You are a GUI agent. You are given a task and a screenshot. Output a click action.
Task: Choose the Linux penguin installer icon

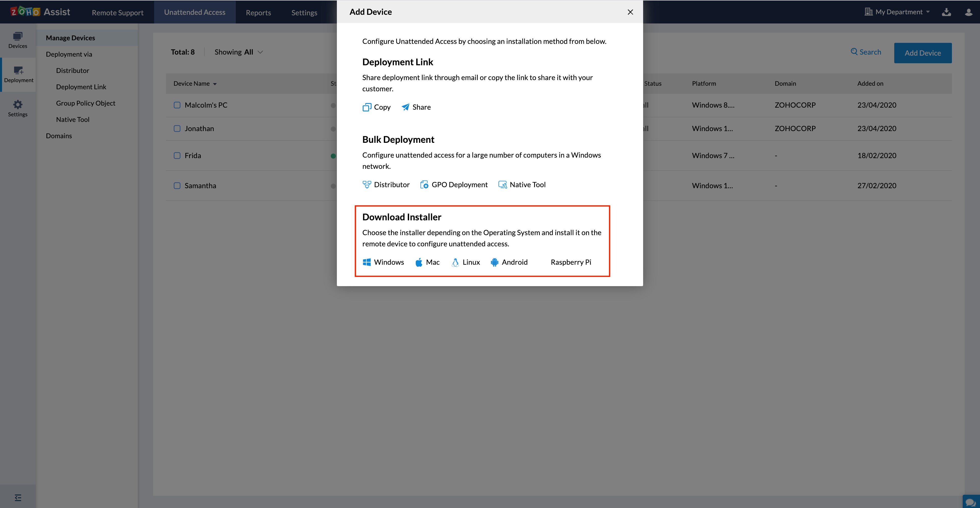click(x=455, y=262)
